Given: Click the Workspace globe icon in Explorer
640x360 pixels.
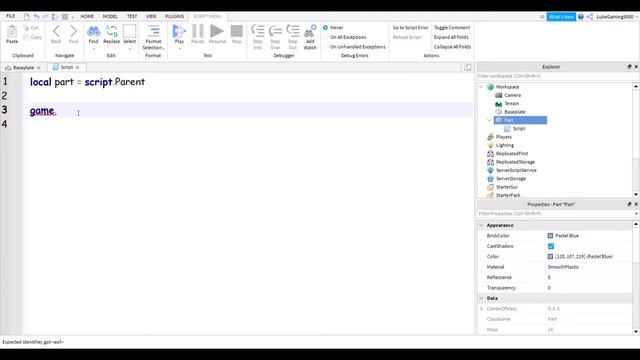Looking at the screenshot, I should pos(491,87).
